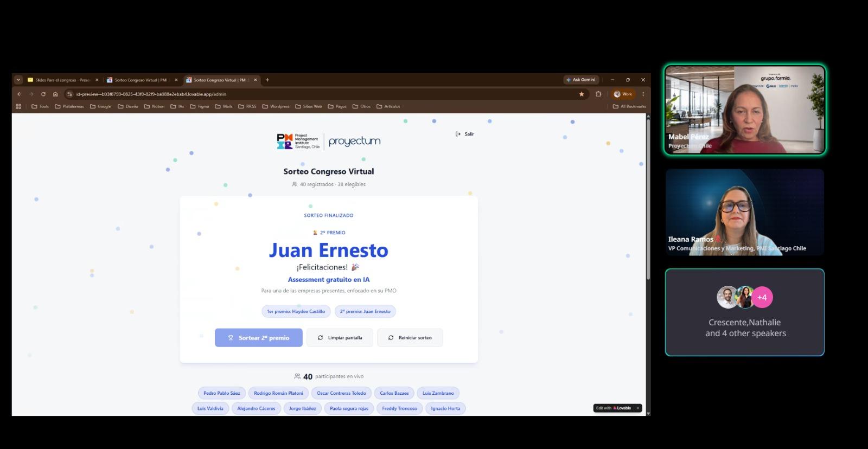Click the Ask Gemini button
Screen dimensions: 868x449
click(x=581, y=80)
